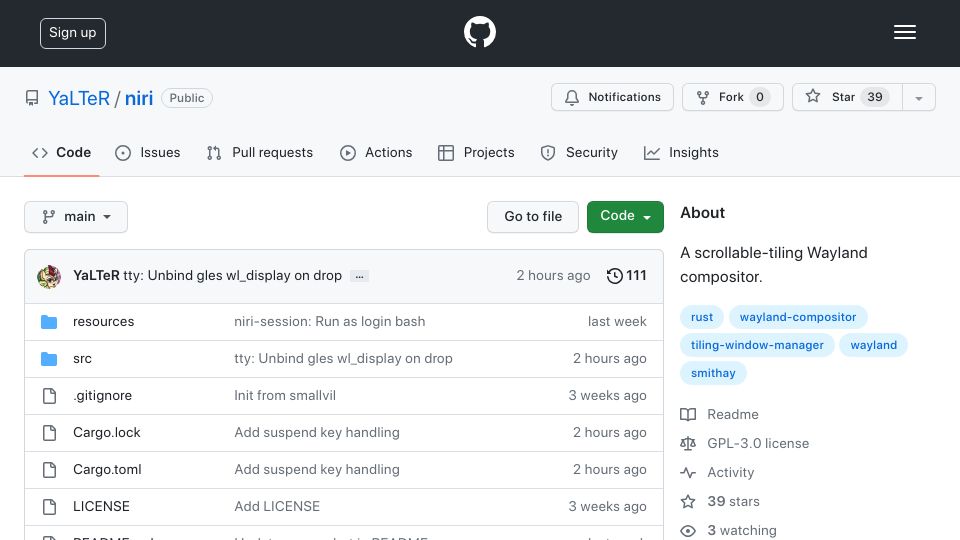Switch to the Issues tab
Image resolution: width=960 pixels, height=540 pixels.
tap(148, 152)
